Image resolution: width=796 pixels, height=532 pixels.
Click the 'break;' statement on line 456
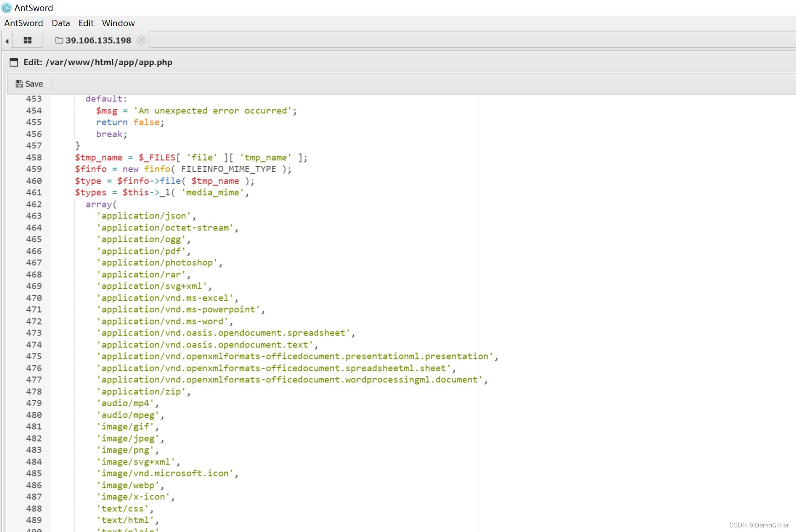[112, 134]
